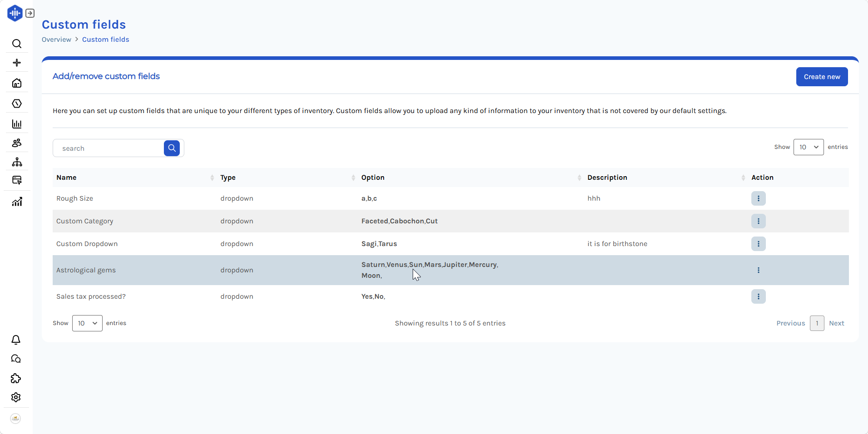Open the hierarchy organization icon
This screenshot has width=868, height=434.
pyautogui.click(x=17, y=162)
